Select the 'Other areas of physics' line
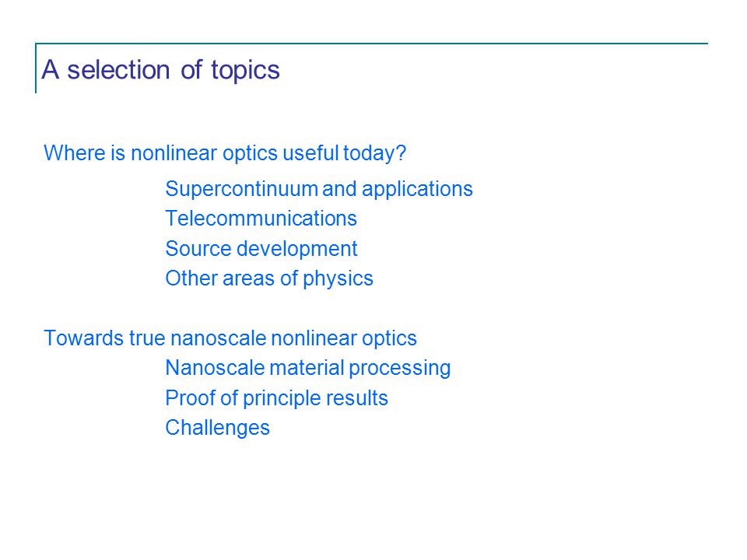Viewport: 747px width, 560px height. 269,279
